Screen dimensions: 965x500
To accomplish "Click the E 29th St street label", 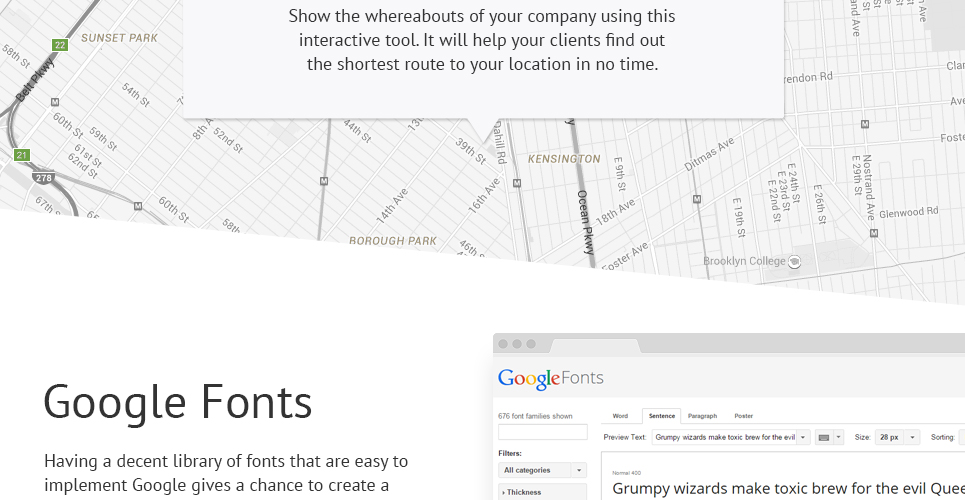I will [855, 175].
